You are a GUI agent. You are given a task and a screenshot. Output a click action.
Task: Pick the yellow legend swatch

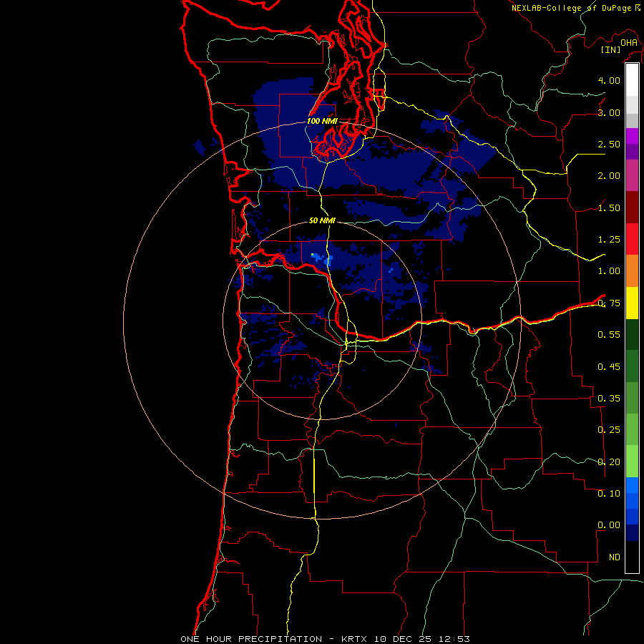(632, 303)
